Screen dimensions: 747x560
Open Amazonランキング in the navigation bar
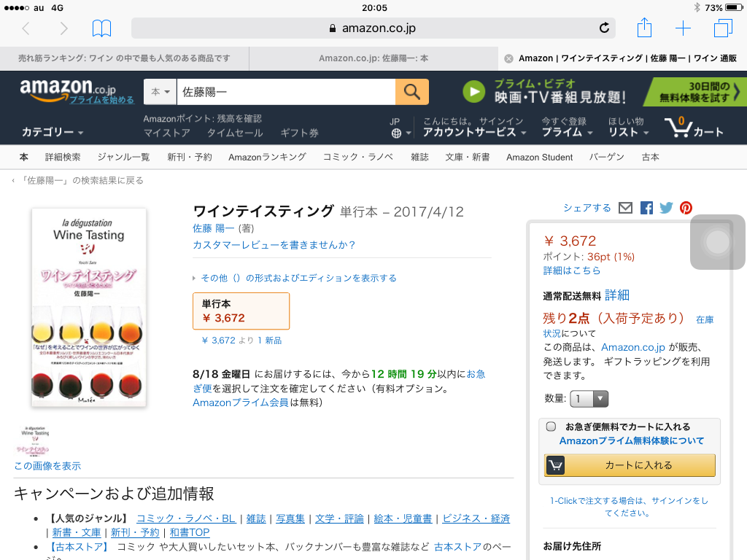(x=267, y=157)
